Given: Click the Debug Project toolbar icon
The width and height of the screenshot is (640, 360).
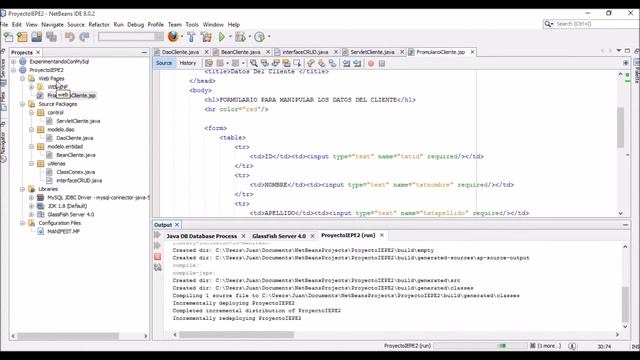Looking at the screenshot, I should coord(240,37).
